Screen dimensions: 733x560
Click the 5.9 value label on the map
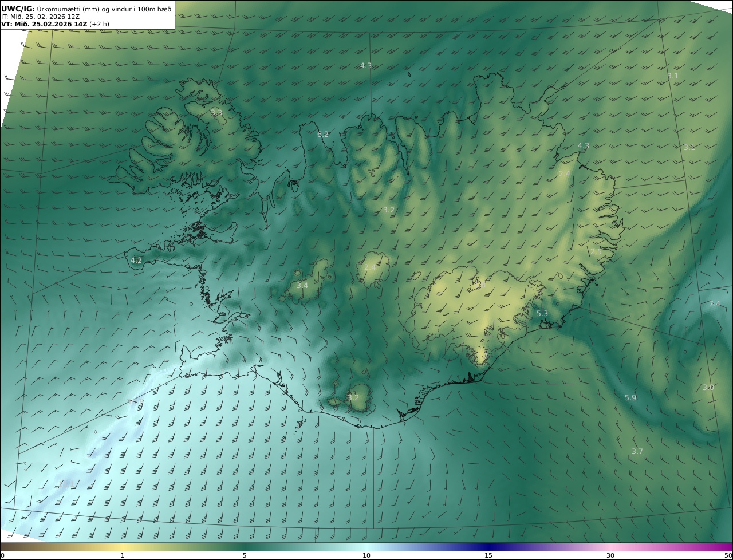click(630, 397)
